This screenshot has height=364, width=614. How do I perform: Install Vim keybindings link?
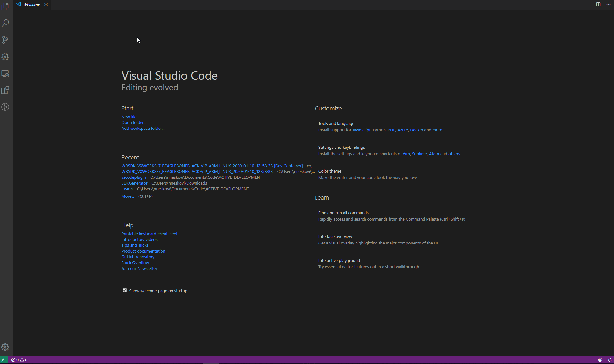pos(406,154)
